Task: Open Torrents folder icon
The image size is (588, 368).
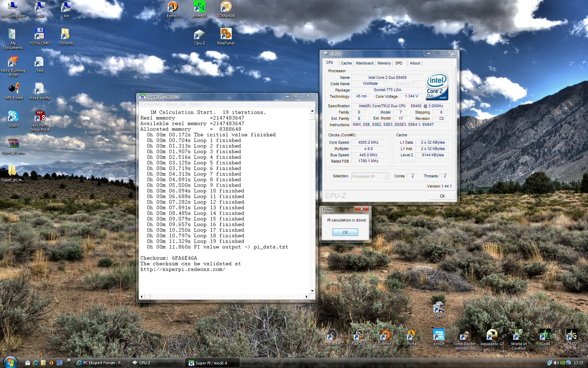Action: (66, 37)
